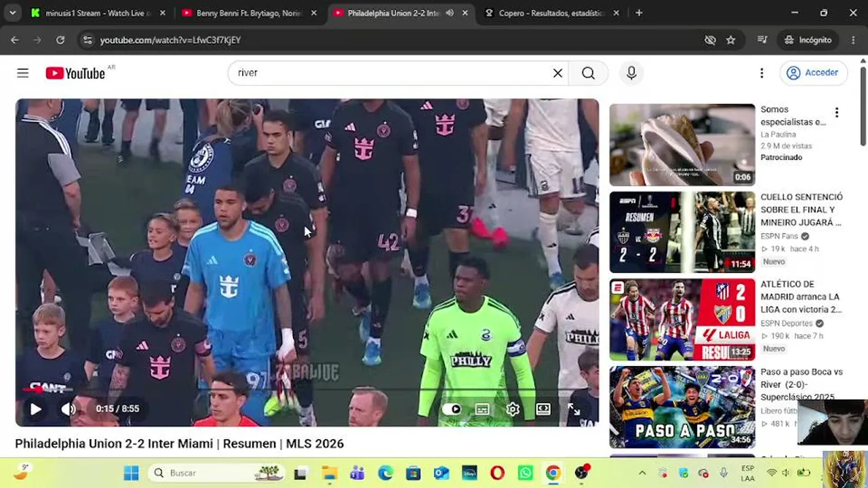Viewport: 868px width, 488px height.
Task: Open WhatsApp from the taskbar
Action: tap(525, 473)
